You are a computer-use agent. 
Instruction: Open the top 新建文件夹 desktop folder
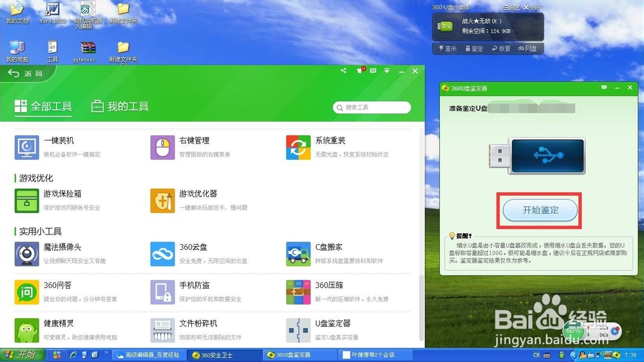[123, 12]
